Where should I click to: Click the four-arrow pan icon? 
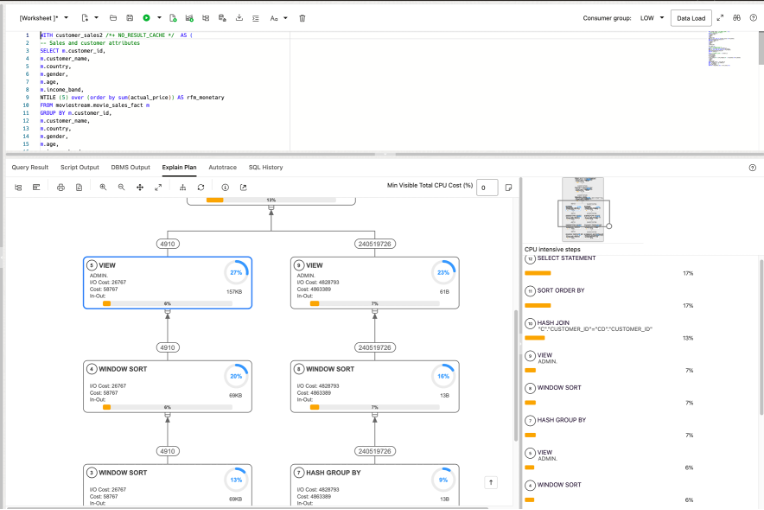[x=140, y=187]
